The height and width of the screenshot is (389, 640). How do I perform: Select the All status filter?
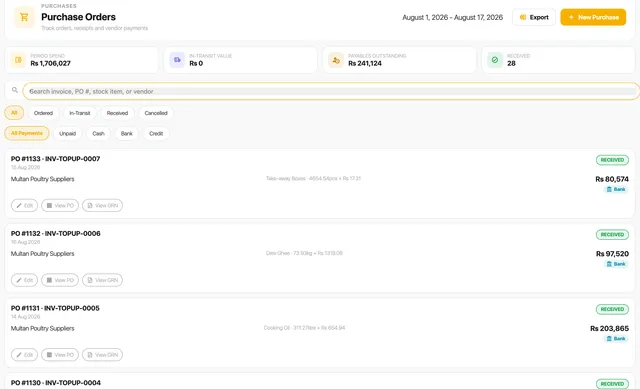pyautogui.click(x=14, y=113)
